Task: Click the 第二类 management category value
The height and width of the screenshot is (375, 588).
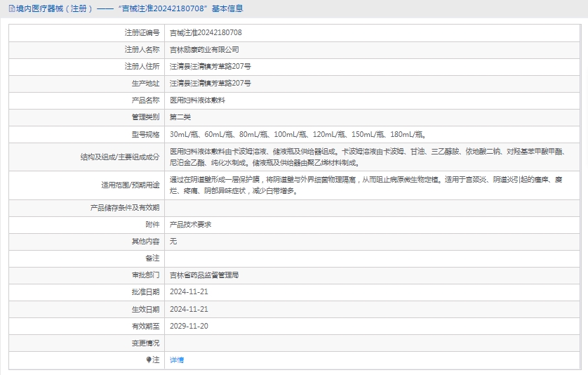Action: tap(180, 117)
